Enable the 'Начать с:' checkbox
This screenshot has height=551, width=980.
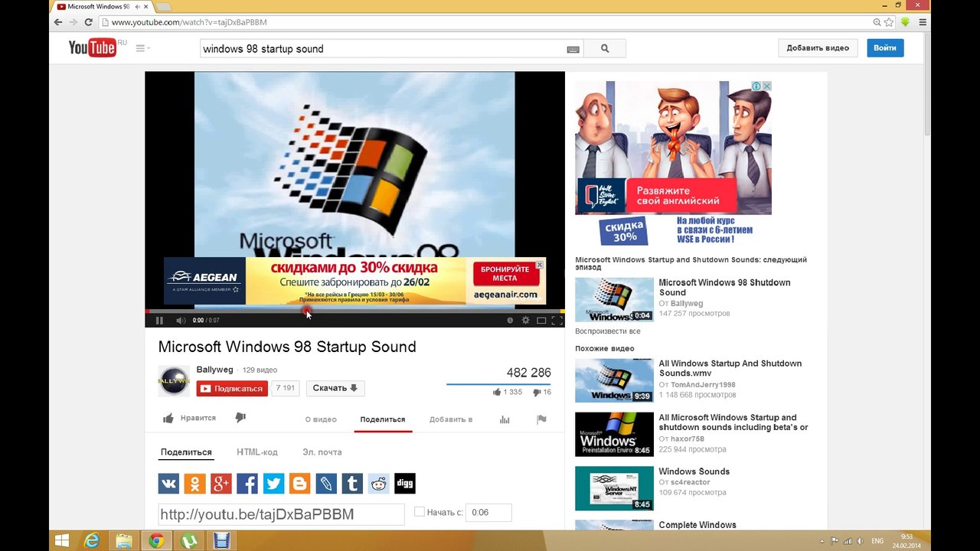tap(419, 512)
